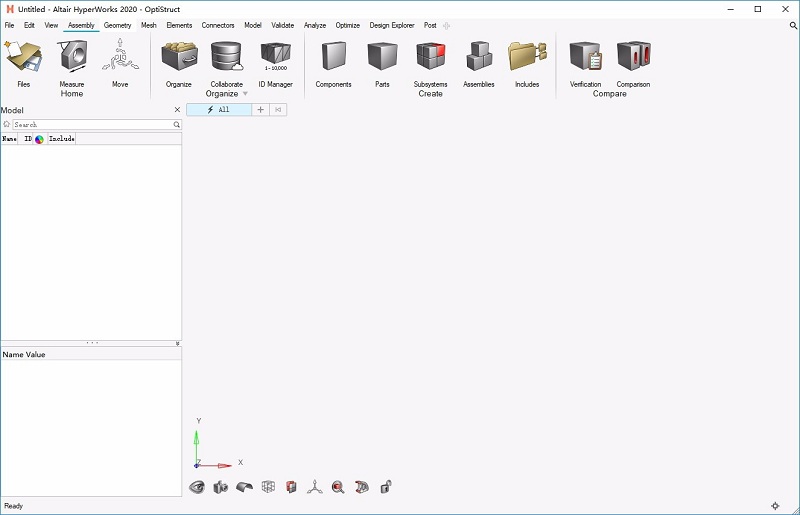The width and height of the screenshot is (800, 515).
Task: Toggle the wireframe cube display icon
Action: pos(268,487)
